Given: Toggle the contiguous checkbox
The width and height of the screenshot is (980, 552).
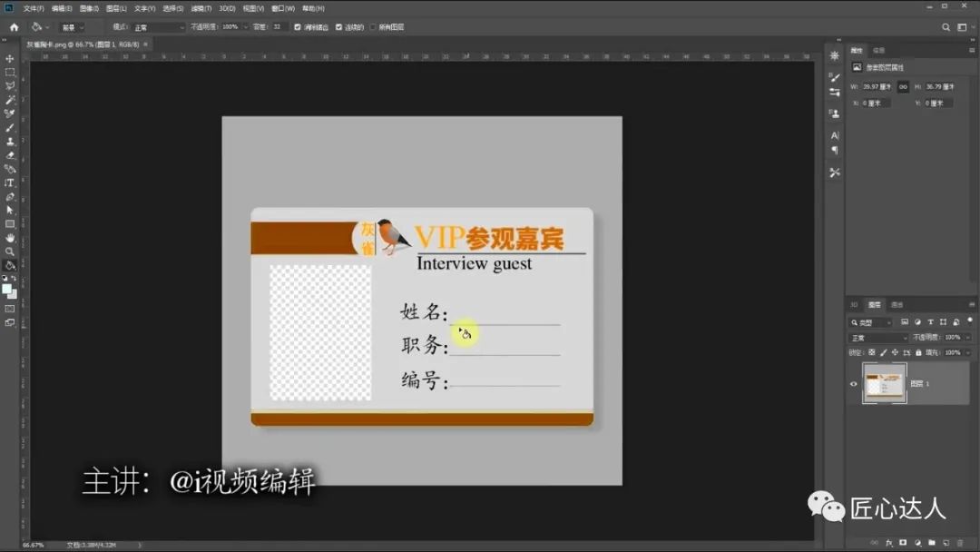Looking at the screenshot, I should click(x=338, y=27).
